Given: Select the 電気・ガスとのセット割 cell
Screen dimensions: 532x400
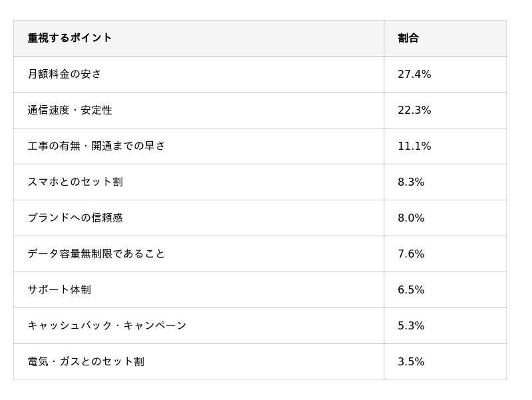Looking at the screenshot, I should tap(199, 362).
